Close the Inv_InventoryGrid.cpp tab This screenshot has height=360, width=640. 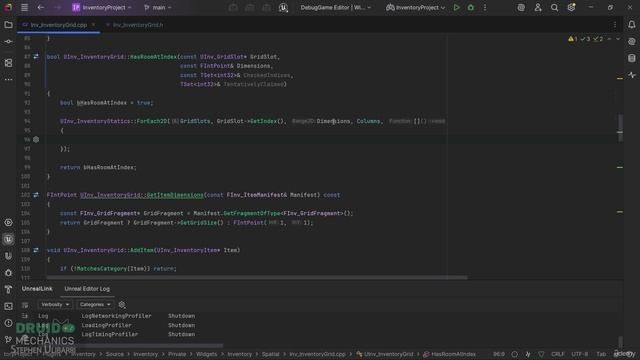click(93, 25)
